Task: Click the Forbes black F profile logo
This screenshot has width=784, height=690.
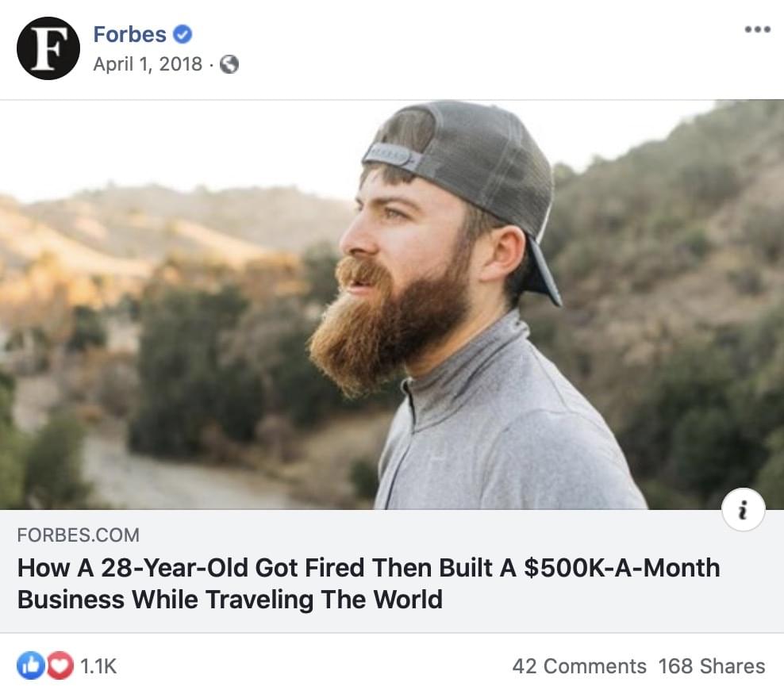Action: click(48, 48)
